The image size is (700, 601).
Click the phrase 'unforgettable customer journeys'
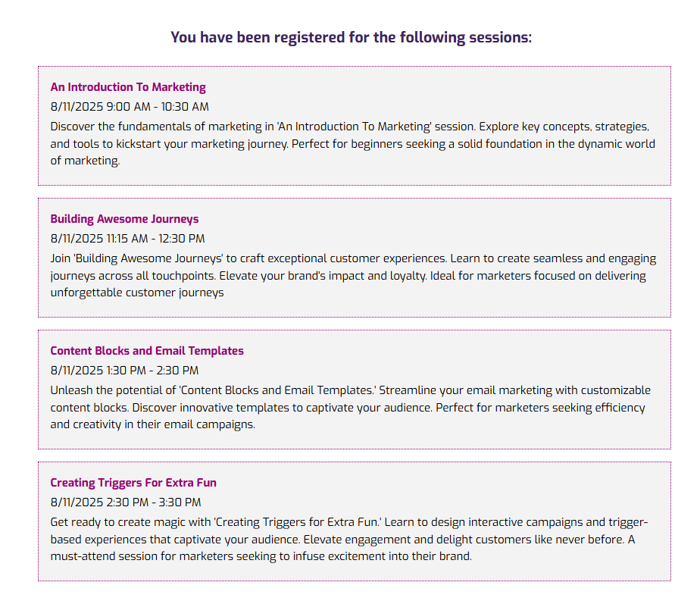(137, 293)
